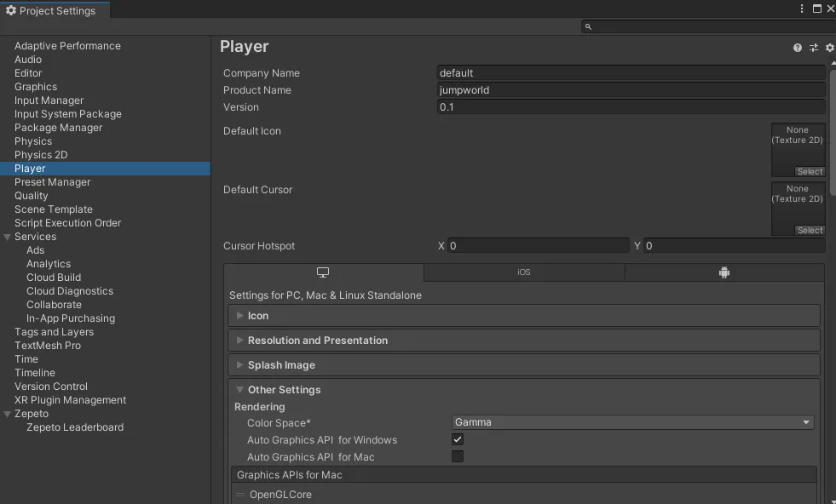The image size is (836, 504).
Task: Click the Cursor Hotspot X field
Action: pyautogui.click(x=539, y=245)
